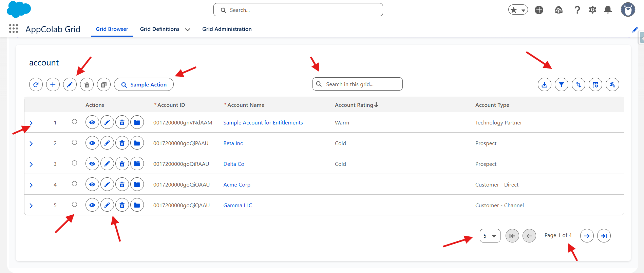Click the download export icon
This screenshot has width=644, height=273.
click(x=545, y=84)
